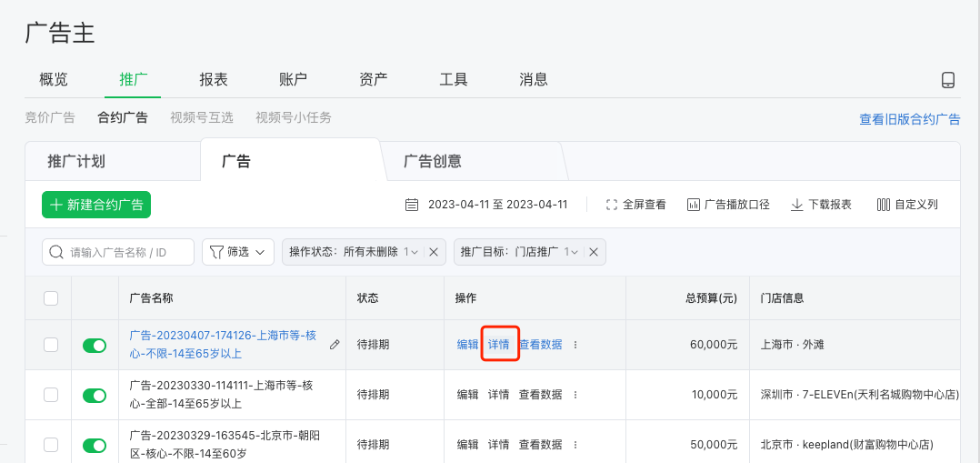
Task: Click pencil icon to rename first ad
Action: click(335, 344)
